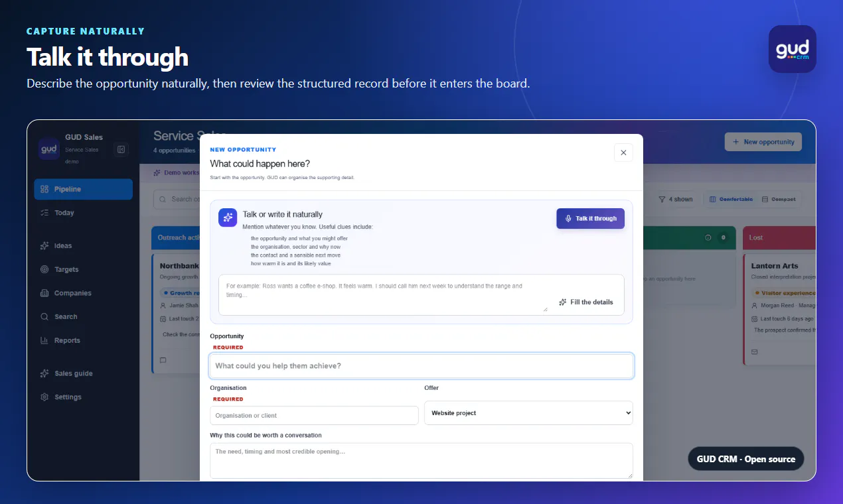
Task: Open the Lantern Arts opportunity card title
Action: [775, 266]
